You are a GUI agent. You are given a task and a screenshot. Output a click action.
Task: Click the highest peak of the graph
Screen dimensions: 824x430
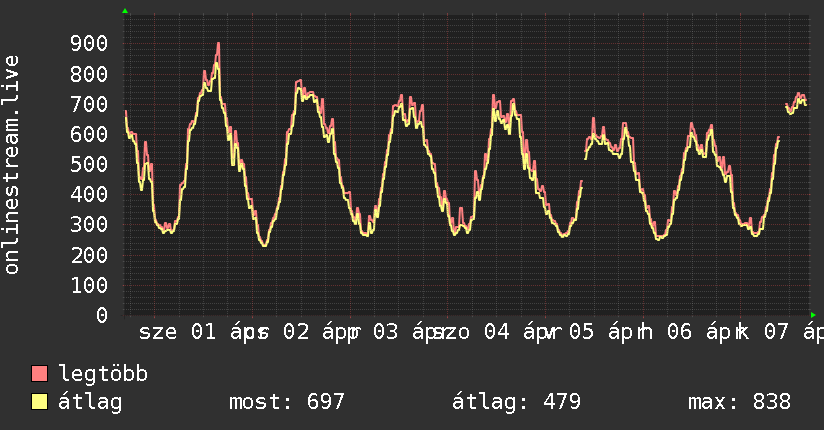218,44
